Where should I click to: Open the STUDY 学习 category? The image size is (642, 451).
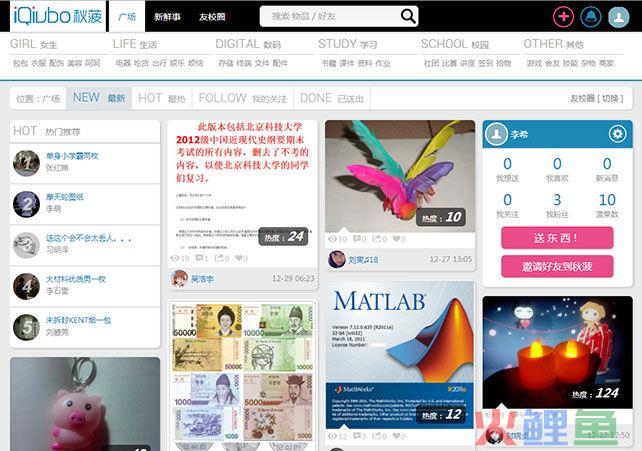(x=348, y=44)
